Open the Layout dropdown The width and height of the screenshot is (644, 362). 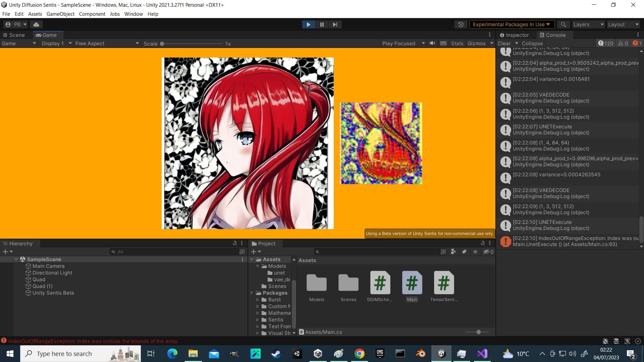[x=623, y=24]
